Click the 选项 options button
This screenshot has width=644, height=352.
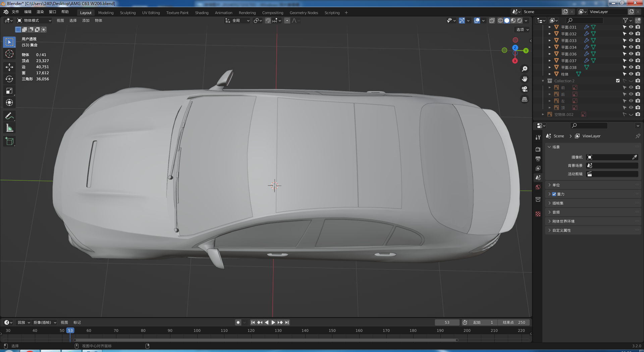point(522,30)
